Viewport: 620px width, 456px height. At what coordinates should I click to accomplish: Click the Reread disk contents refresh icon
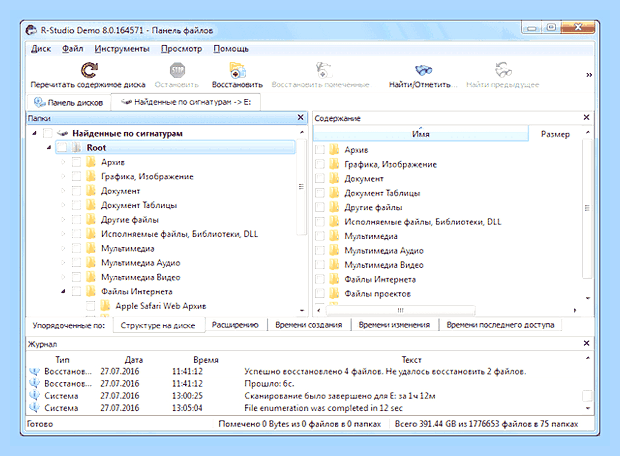point(89,70)
